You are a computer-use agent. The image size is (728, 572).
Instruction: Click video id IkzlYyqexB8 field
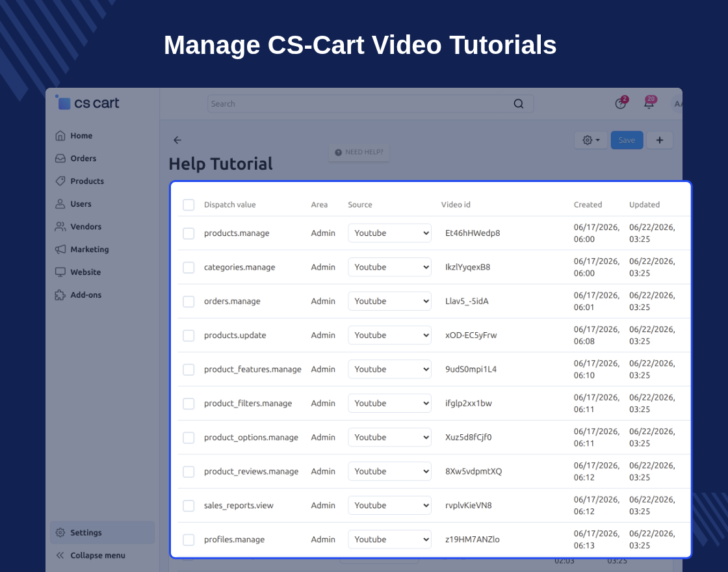tap(467, 267)
